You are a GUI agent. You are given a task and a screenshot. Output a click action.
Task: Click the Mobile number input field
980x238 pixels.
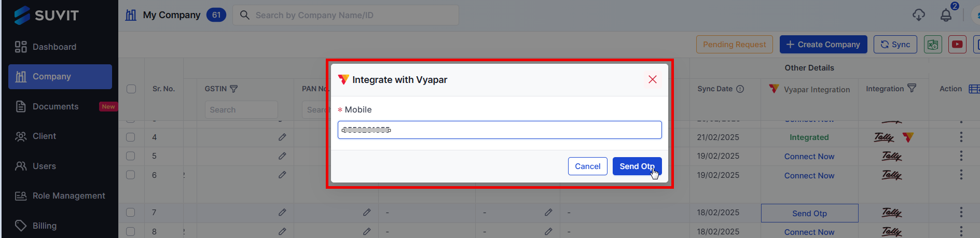click(500, 130)
